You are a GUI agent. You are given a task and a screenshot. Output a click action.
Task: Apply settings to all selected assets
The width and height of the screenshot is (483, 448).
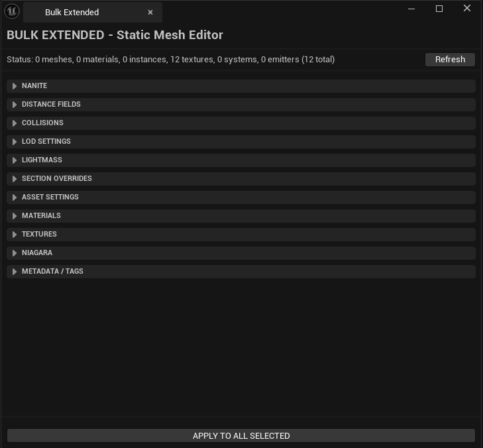pos(241,435)
